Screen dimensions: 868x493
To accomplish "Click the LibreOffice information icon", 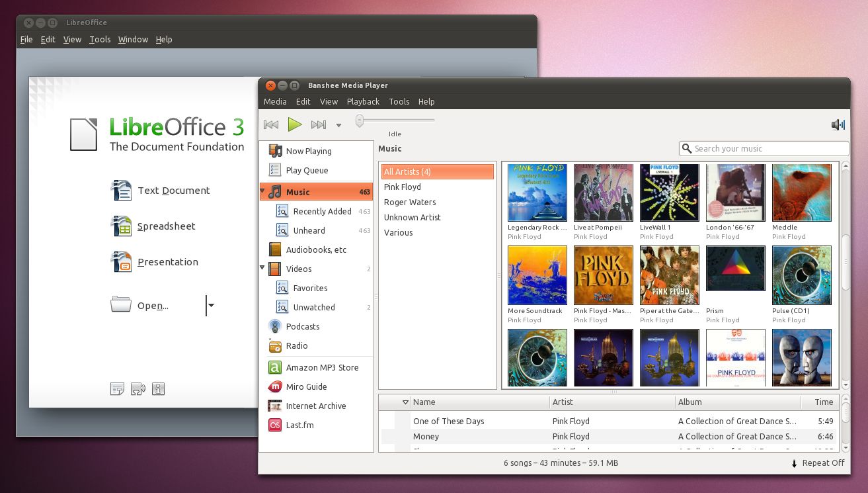I will (158, 389).
